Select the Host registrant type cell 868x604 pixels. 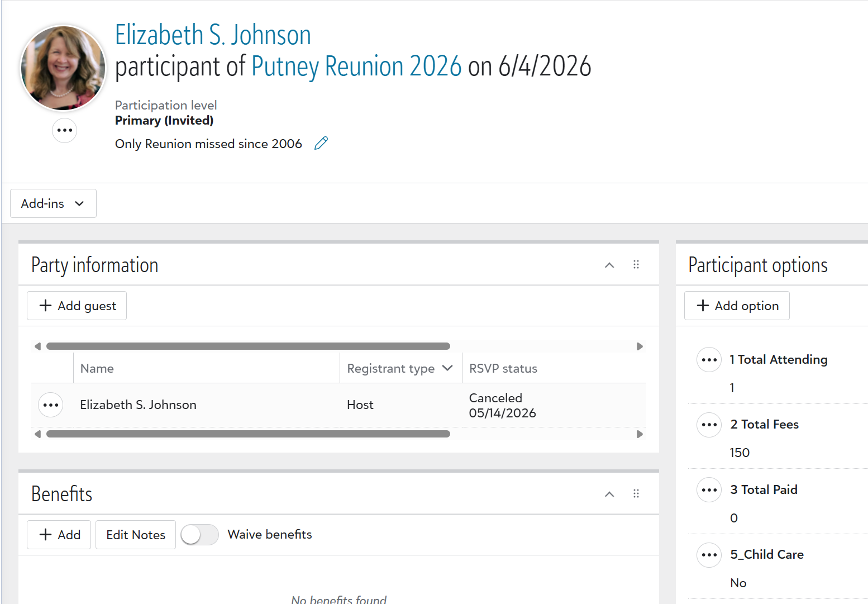point(360,405)
